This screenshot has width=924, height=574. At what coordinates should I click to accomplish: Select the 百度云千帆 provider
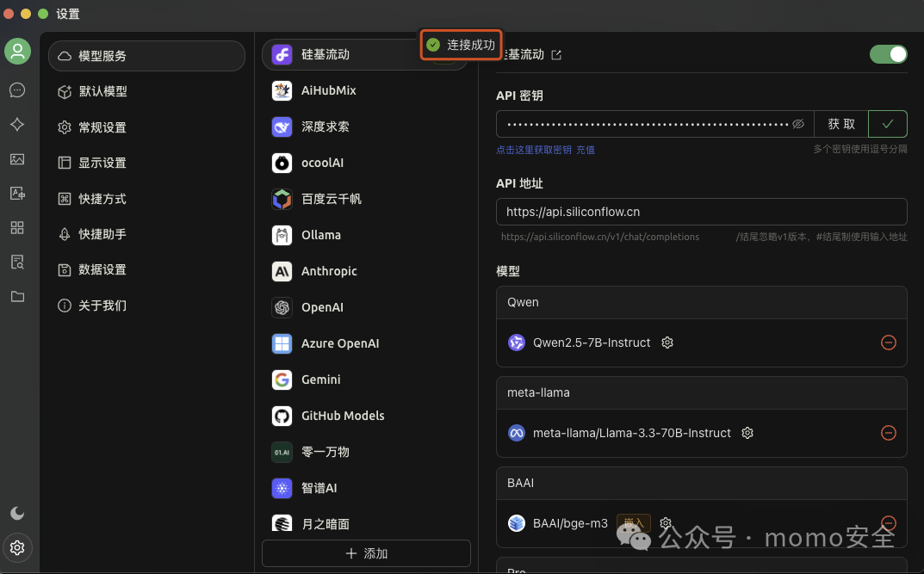tap(366, 199)
